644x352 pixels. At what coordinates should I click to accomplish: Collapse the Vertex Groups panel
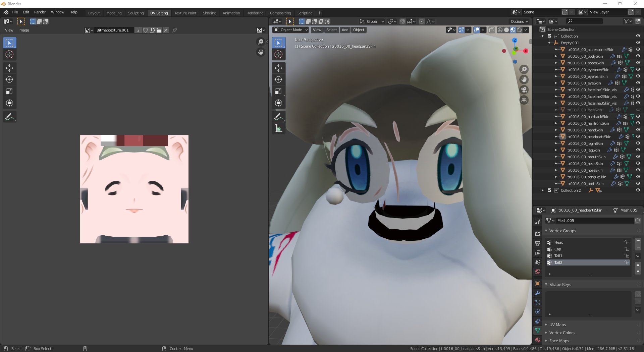tap(546, 231)
